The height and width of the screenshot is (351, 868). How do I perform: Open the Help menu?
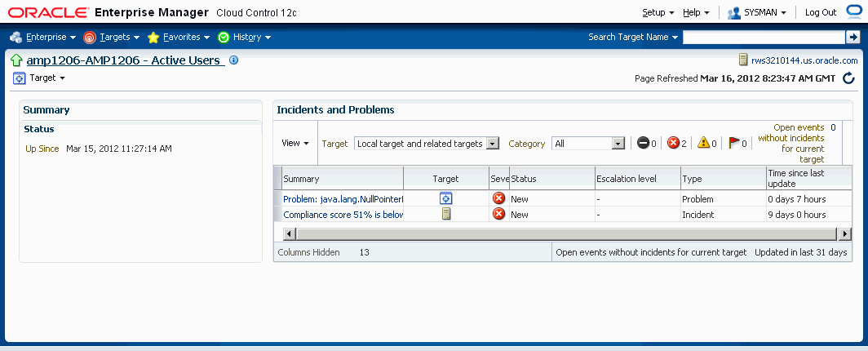point(697,12)
